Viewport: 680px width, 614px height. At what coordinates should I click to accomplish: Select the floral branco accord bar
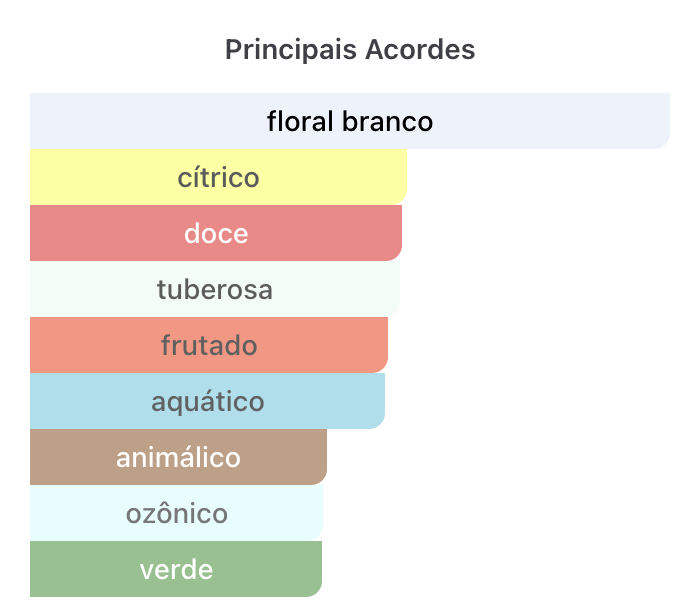350,121
